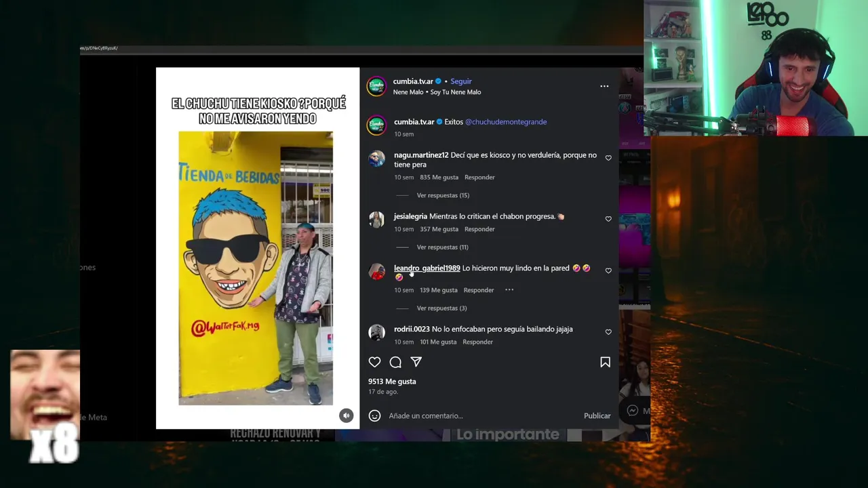Reply to rodrii.0023's comment

(477, 342)
